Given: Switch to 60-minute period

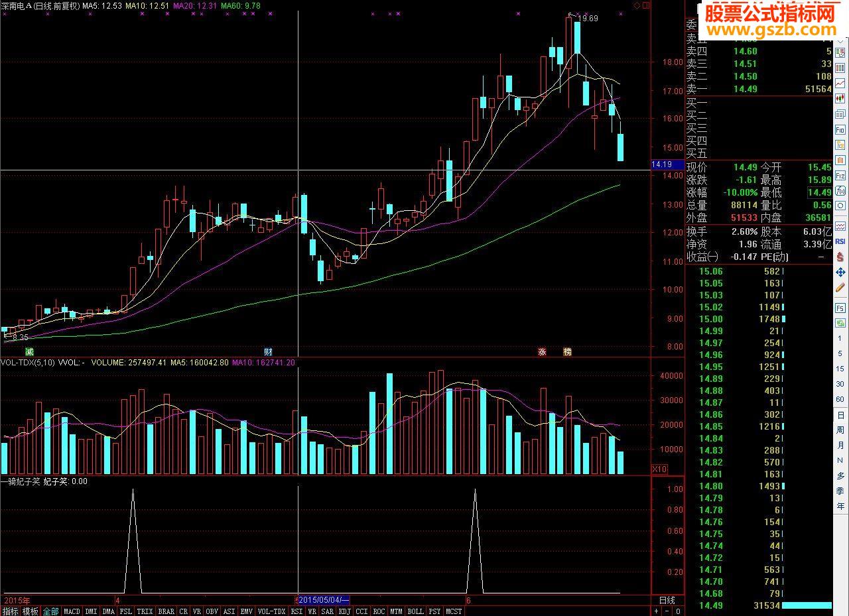Looking at the screenshot, I should [840, 399].
